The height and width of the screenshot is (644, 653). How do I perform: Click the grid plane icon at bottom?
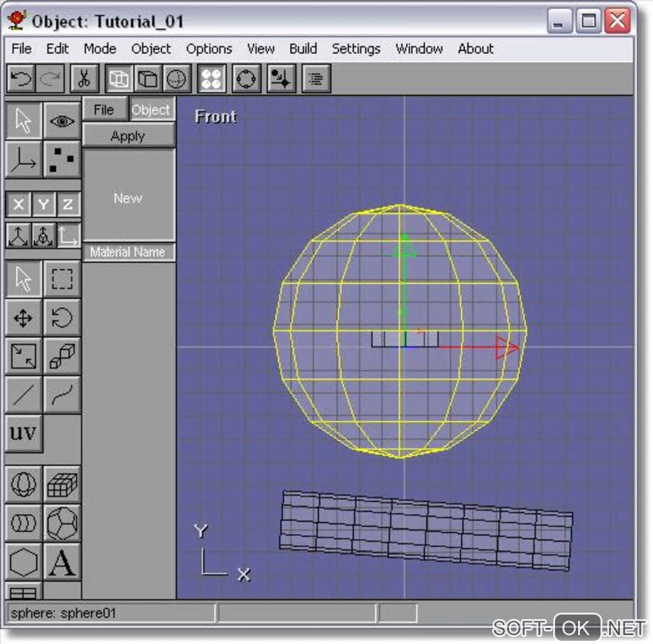pos(24,592)
